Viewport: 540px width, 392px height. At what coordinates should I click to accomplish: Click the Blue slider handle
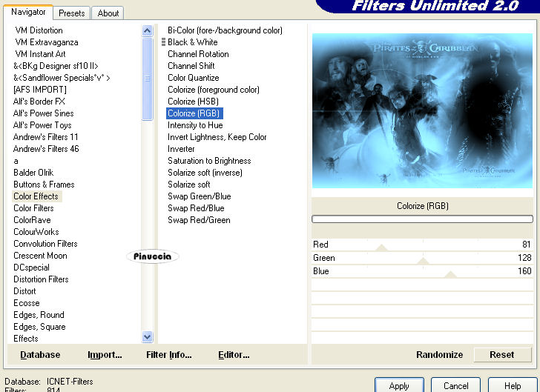[x=450, y=274]
